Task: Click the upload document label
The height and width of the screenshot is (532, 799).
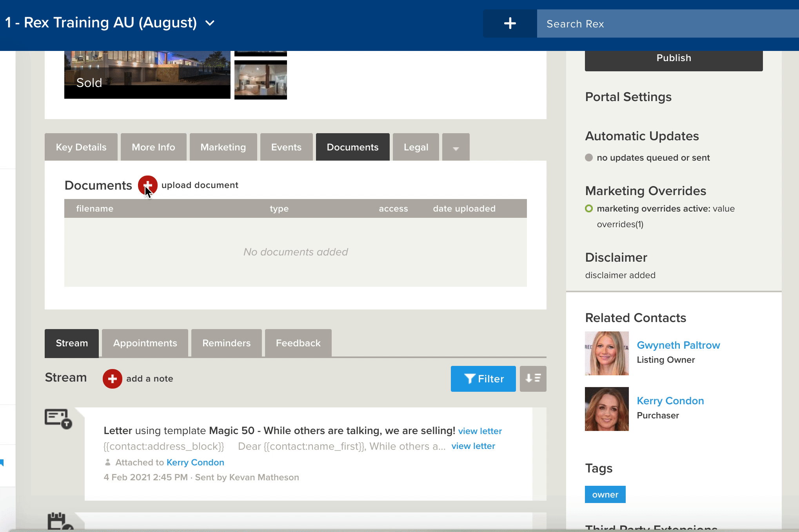Action: (200, 185)
